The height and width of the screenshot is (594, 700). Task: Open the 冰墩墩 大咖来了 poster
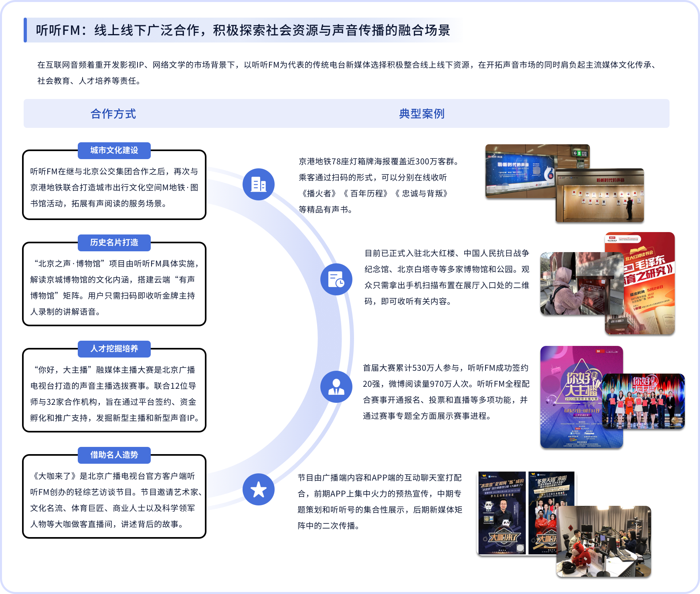coord(502,513)
